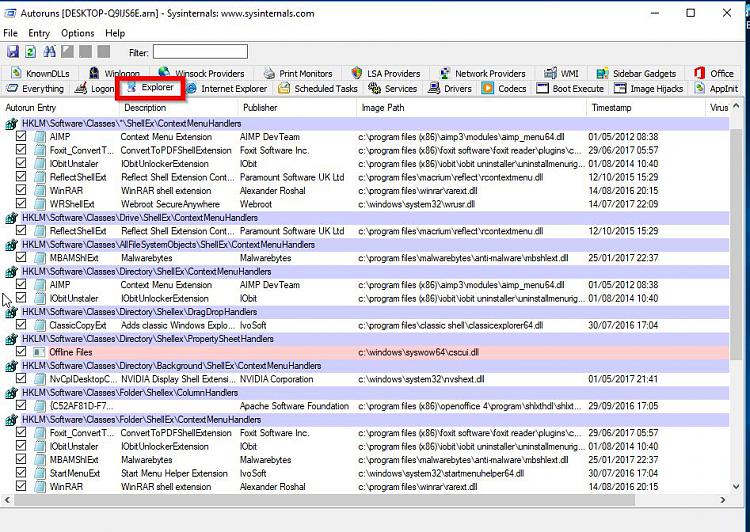Viewport: 750px width, 532px height.
Task: Click the Save toolbar icon
Action: [13, 52]
